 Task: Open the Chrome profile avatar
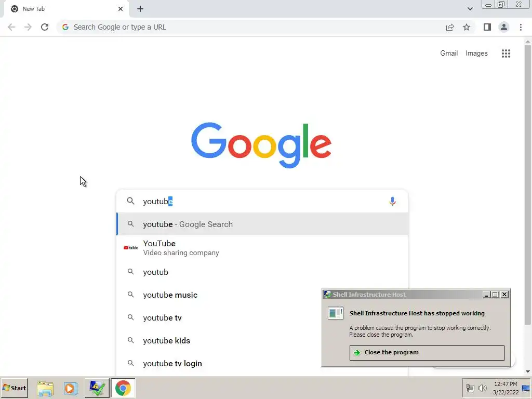pyautogui.click(x=504, y=27)
